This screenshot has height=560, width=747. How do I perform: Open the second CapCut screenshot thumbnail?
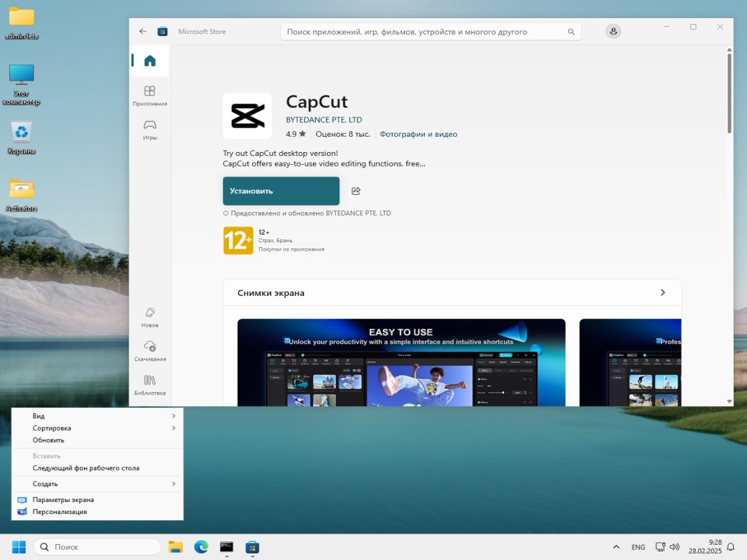[630, 363]
